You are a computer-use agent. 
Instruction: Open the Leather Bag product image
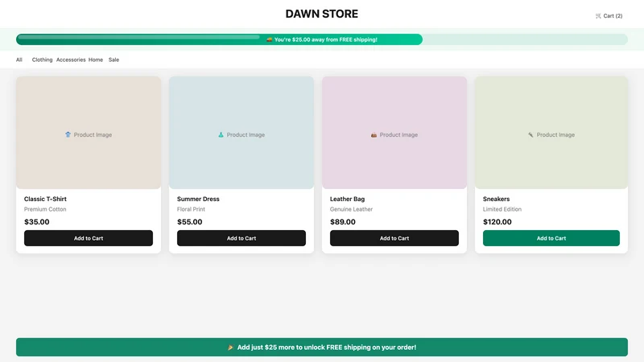tap(394, 133)
